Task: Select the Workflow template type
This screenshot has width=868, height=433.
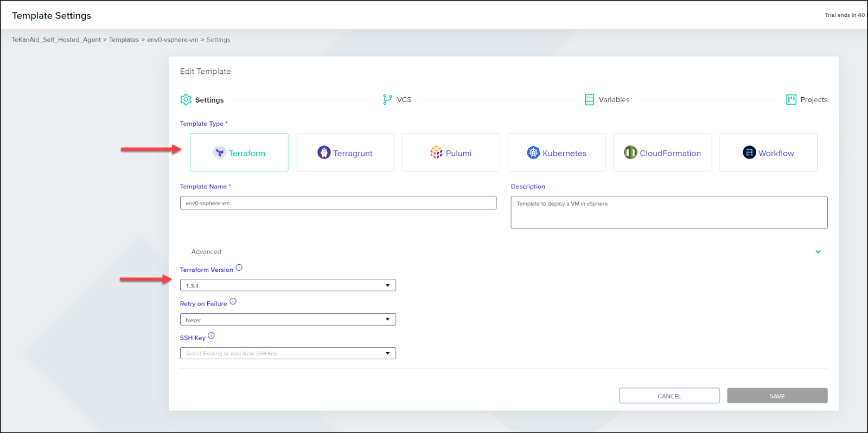Action: 768,152
